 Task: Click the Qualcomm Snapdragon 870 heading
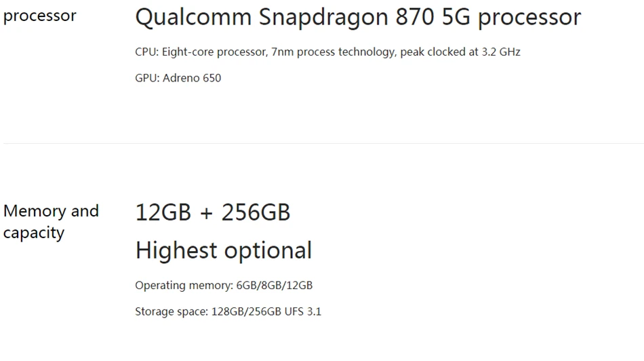[x=358, y=17]
